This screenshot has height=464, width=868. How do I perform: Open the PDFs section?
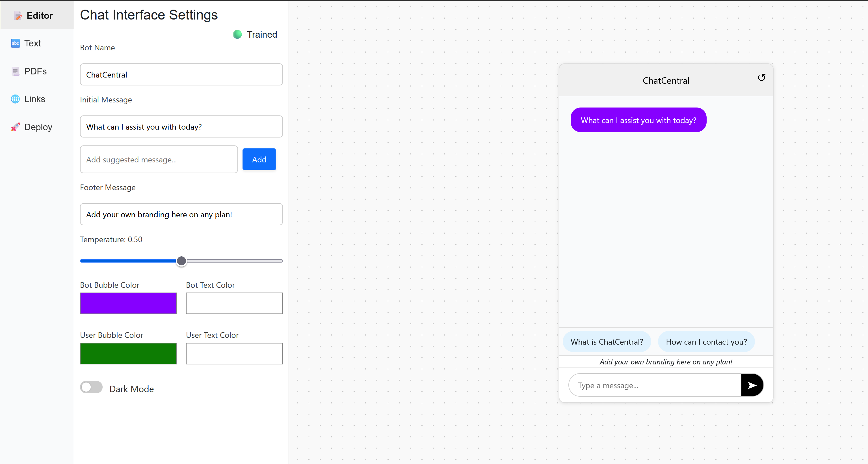coord(35,71)
